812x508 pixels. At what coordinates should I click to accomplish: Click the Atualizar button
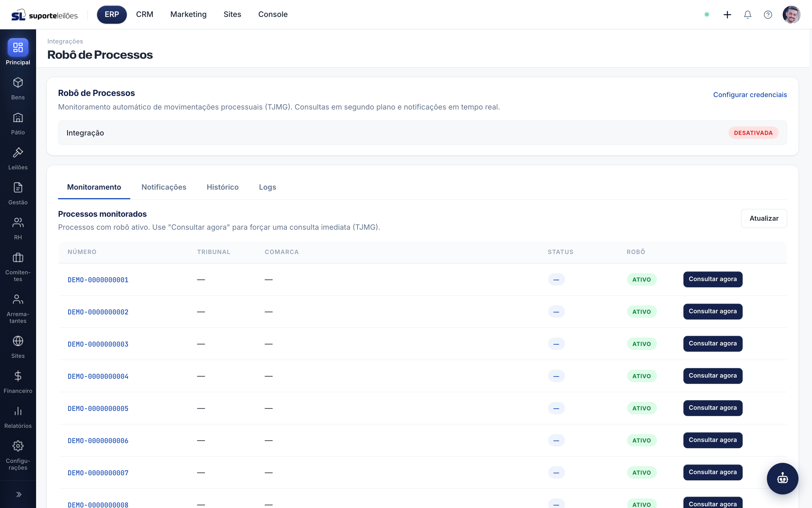tap(764, 218)
